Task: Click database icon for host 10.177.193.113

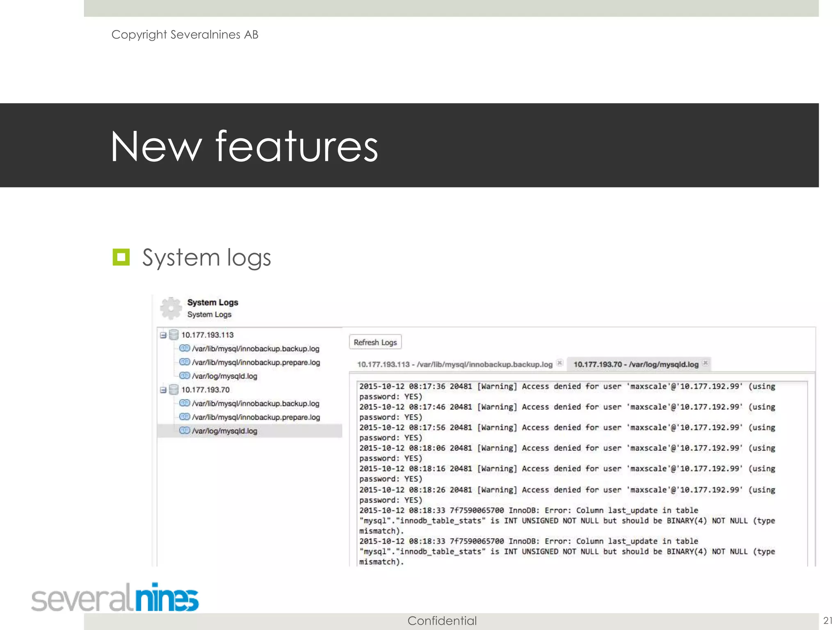Action: [174, 335]
